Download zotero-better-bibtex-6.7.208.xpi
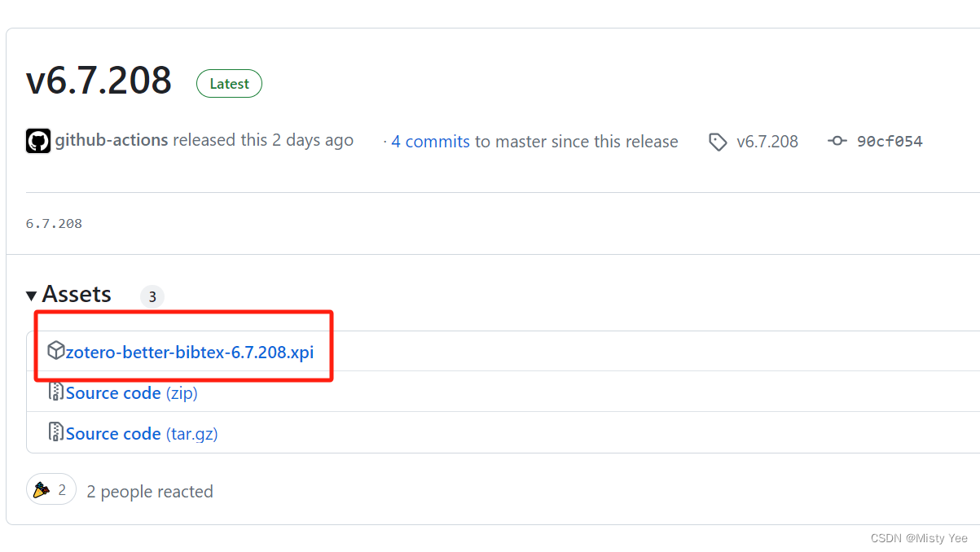The height and width of the screenshot is (552, 980). [x=190, y=353]
